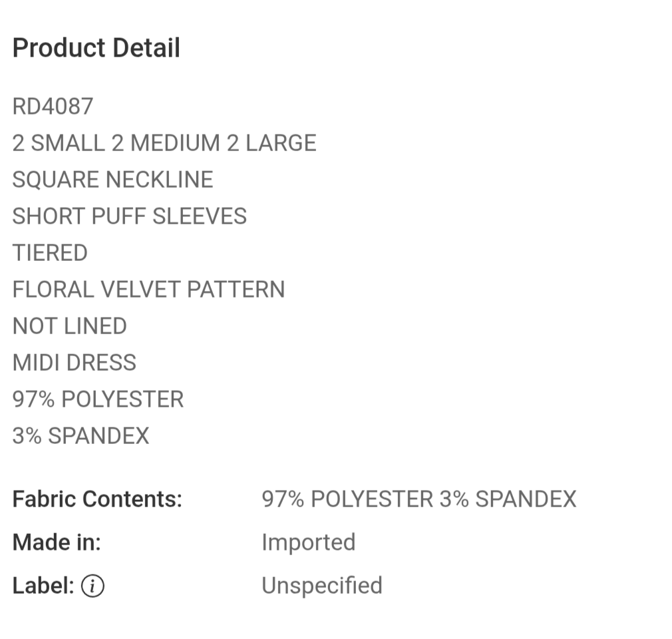Click the NOT LINED detail line
The width and height of the screenshot is (672, 639).
(70, 326)
